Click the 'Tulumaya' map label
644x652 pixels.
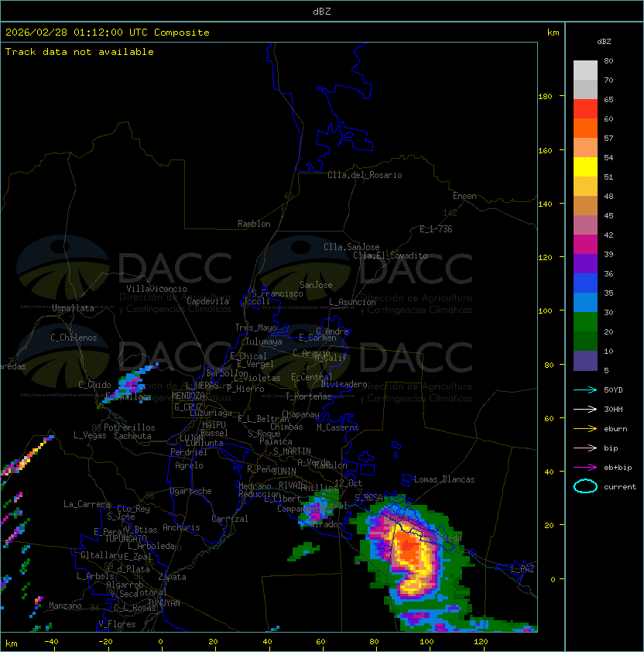264,341
